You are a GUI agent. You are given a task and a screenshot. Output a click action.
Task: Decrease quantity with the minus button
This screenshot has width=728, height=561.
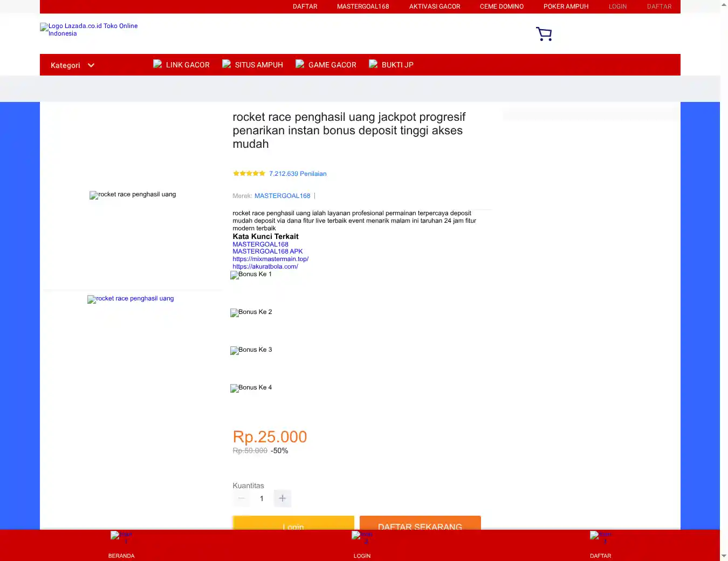242,498
